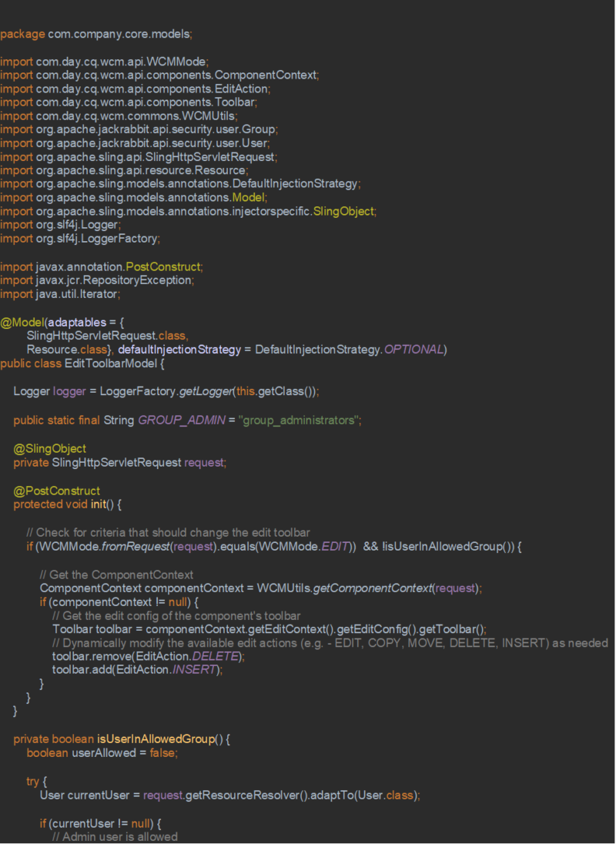Viewport: 616px width, 844px height.
Task: Click the isUserInAllowedGroup method declaration
Action: click(x=122, y=739)
